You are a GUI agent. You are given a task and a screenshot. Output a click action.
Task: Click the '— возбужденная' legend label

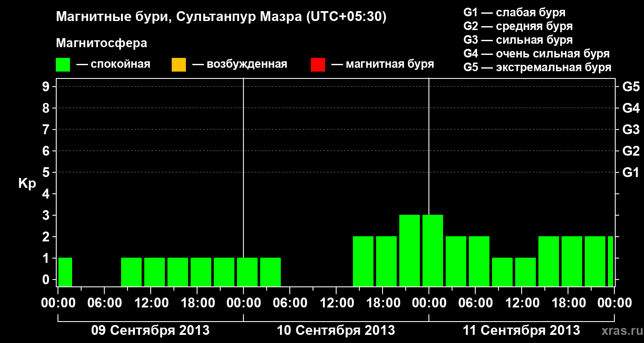point(240,65)
